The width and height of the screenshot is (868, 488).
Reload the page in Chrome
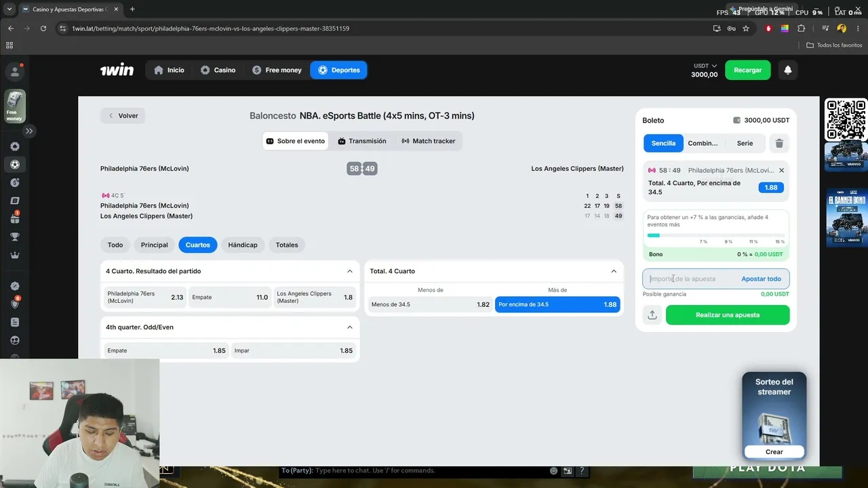tap(43, 28)
